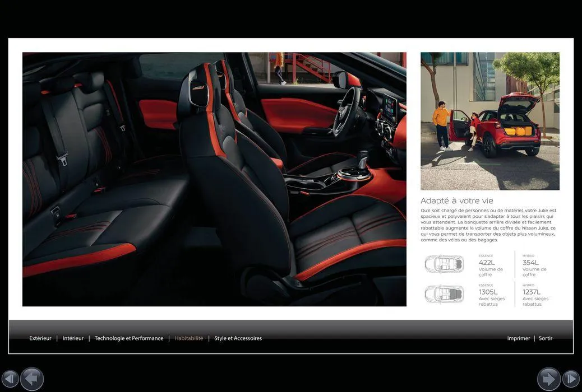Viewport: 582px width, 392px height.
Task: Click the car diagram with folded seats
Action: (444, 293)
